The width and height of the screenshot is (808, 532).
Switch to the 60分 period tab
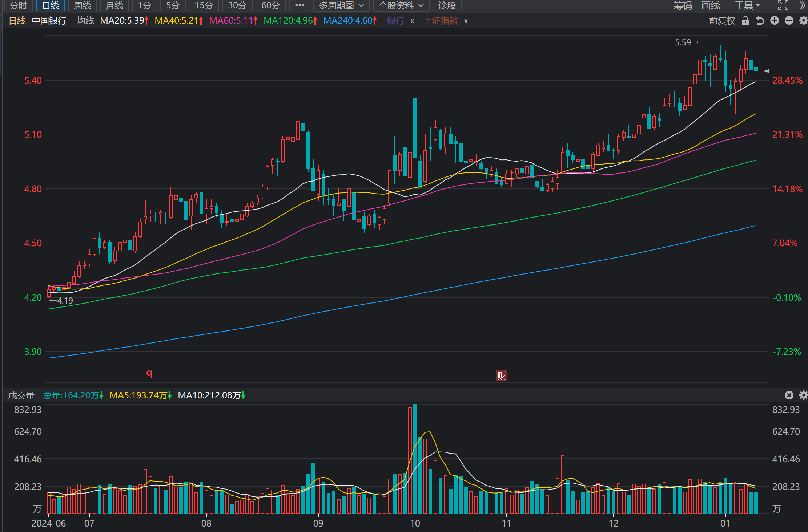[x=271, y=5]
